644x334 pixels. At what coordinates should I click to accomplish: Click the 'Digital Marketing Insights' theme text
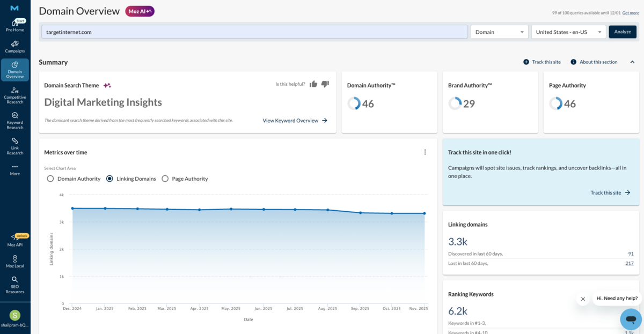click(103, 102)
